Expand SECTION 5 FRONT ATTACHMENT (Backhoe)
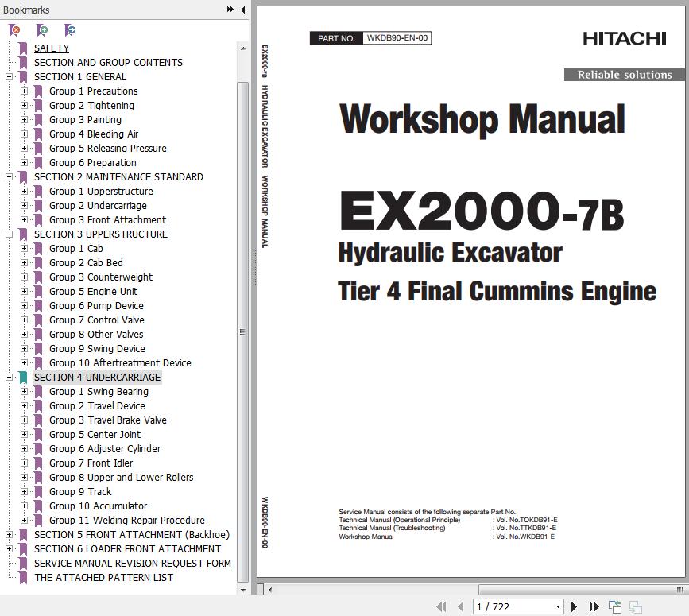Viewport: 689px width, 616px height. [x=9, y=535]
